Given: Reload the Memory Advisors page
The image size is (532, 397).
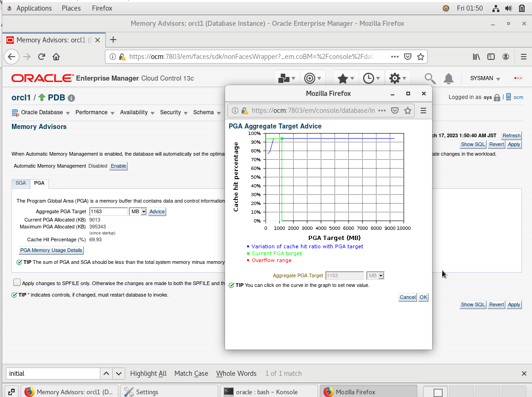Looking at the screenshot, I should click(41, 57).
